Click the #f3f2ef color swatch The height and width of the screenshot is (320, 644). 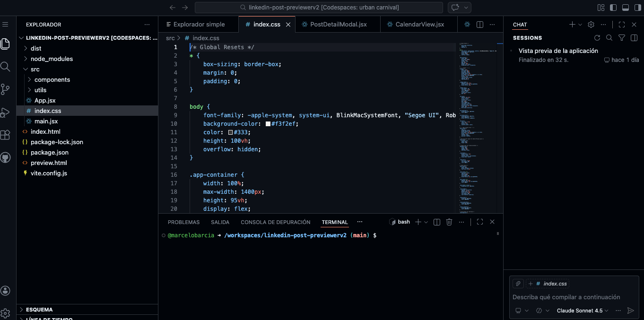[x=268, y=124]
